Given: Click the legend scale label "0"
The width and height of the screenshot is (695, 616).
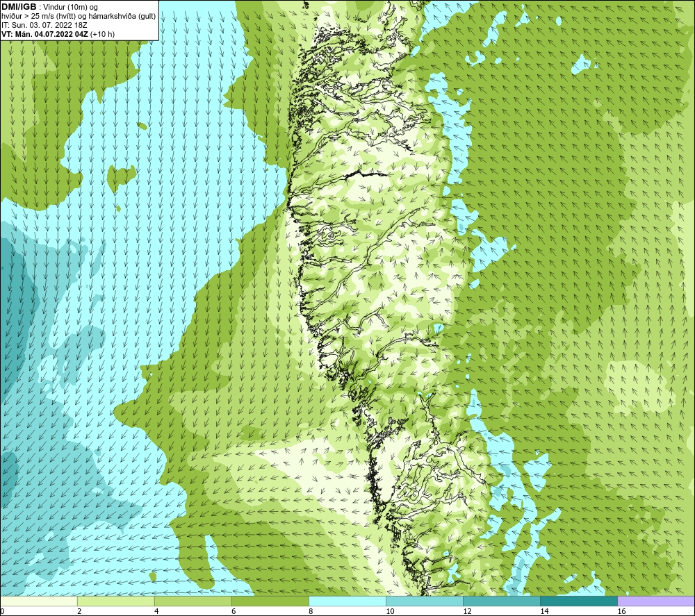Looking at the screenshot, I should (2, 612).
